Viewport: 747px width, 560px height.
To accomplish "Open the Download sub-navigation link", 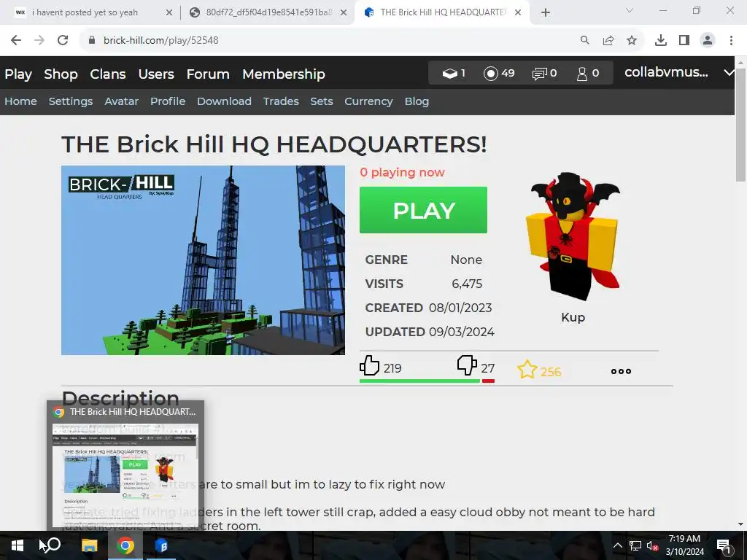I will click(224, 101).
